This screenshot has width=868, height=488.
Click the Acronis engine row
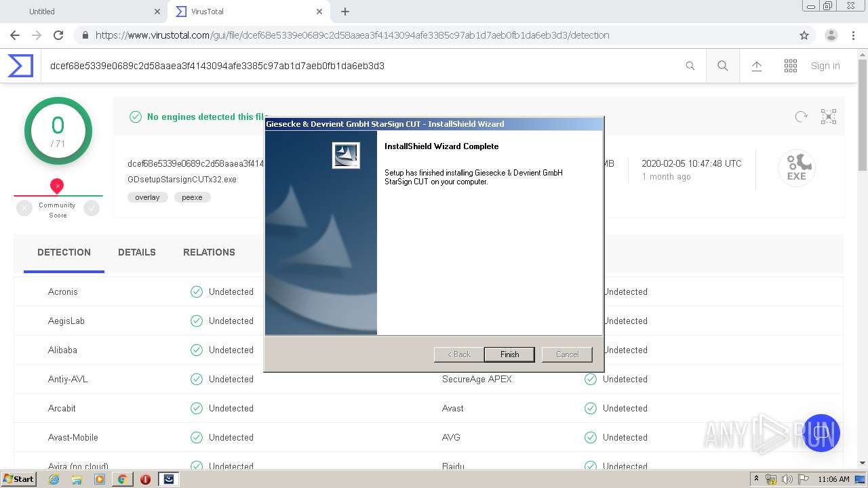coord(224,291)
